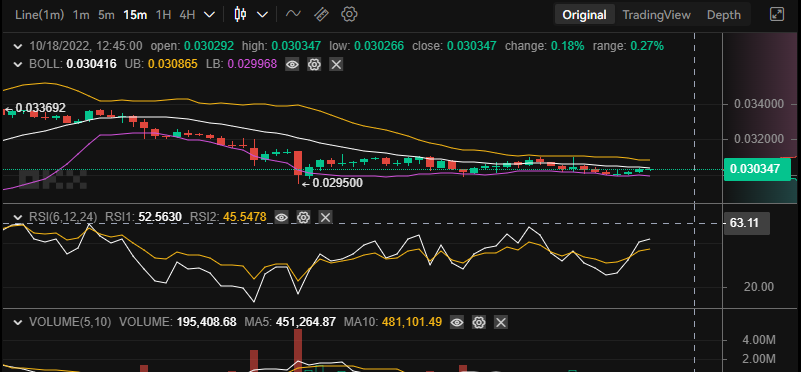Screen dimensions: 801x372
Task: Open chart type dropdown arrow beside candlestick
Action: point(263,15)
